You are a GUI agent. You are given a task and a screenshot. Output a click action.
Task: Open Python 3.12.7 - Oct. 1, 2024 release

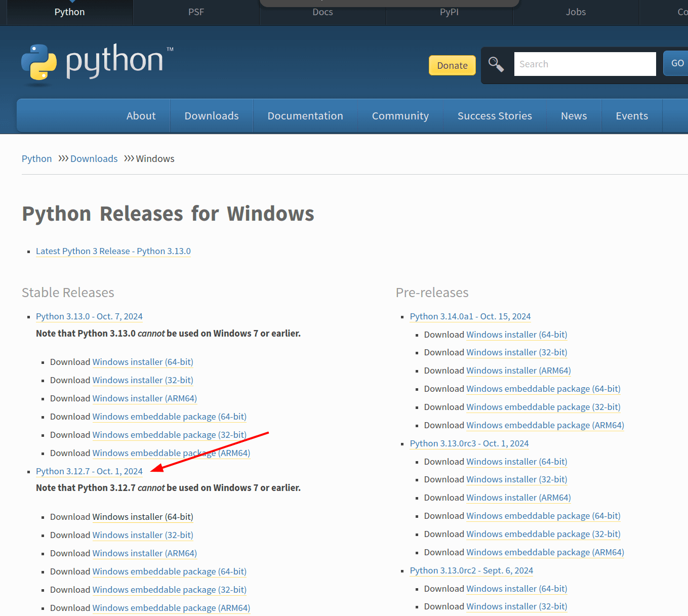click(89, 471)
